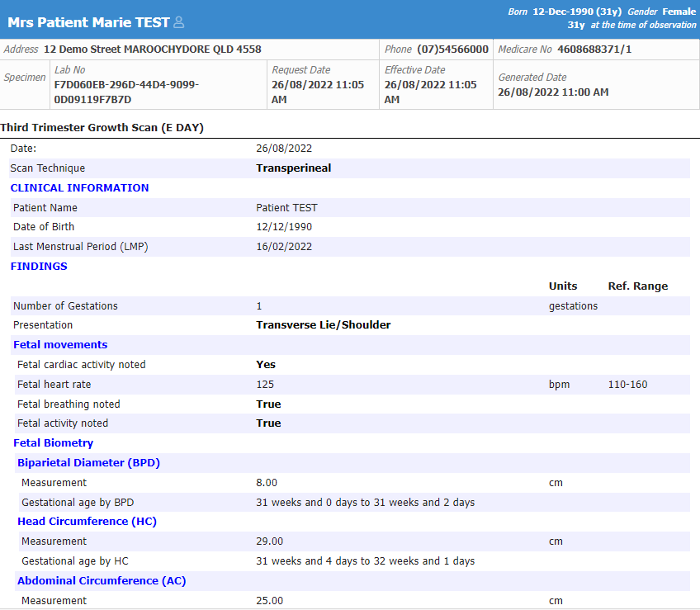
Task: Click the 'Units' column header
Action: pos(563,286)
